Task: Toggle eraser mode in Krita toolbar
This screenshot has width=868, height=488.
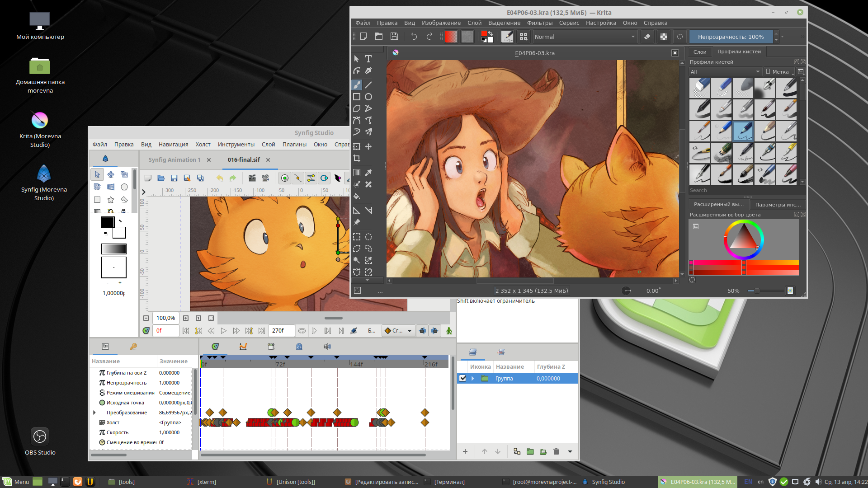Action: pos(647,37)
